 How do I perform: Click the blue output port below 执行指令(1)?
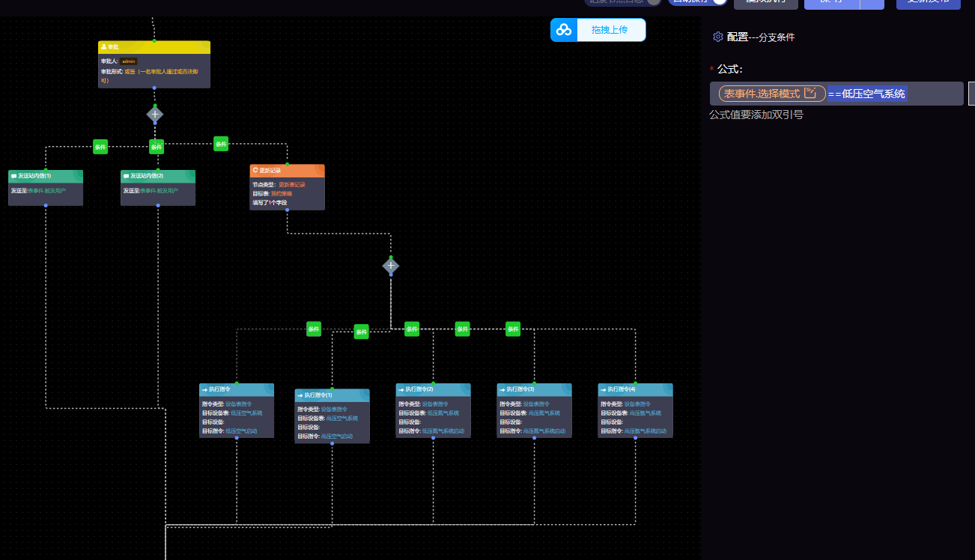332,443
